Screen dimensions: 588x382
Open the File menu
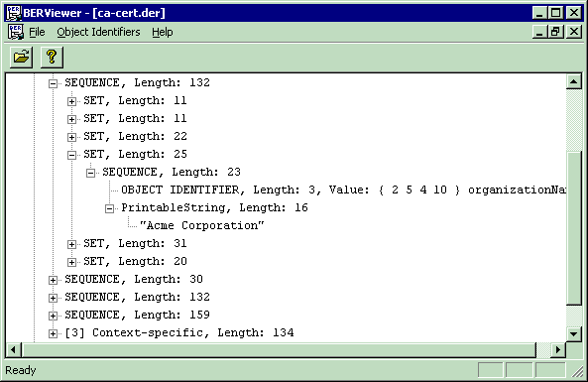tap(37, 32)
